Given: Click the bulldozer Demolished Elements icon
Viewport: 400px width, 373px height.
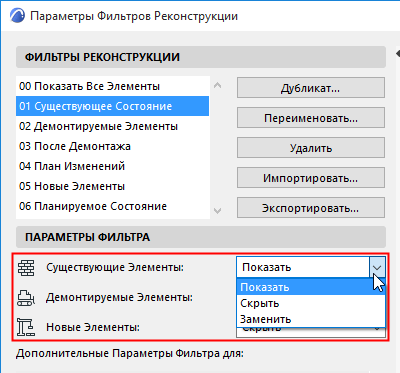Looking at the screenshot, I should coord(26,298).
